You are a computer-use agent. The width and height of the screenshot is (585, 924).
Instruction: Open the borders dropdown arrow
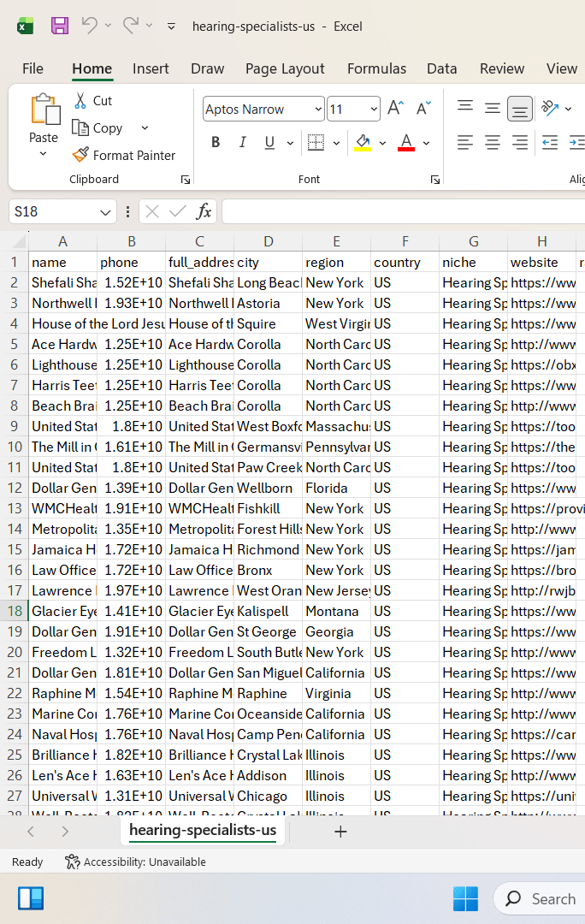click(336, 143)
